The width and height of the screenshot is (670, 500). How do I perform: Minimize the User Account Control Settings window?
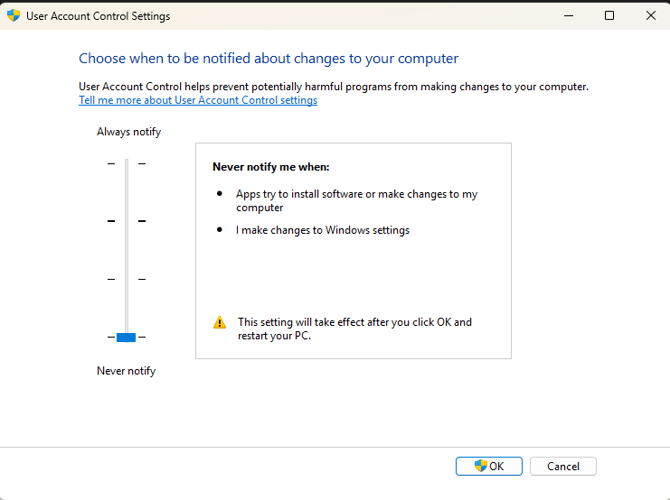[568, 16]
